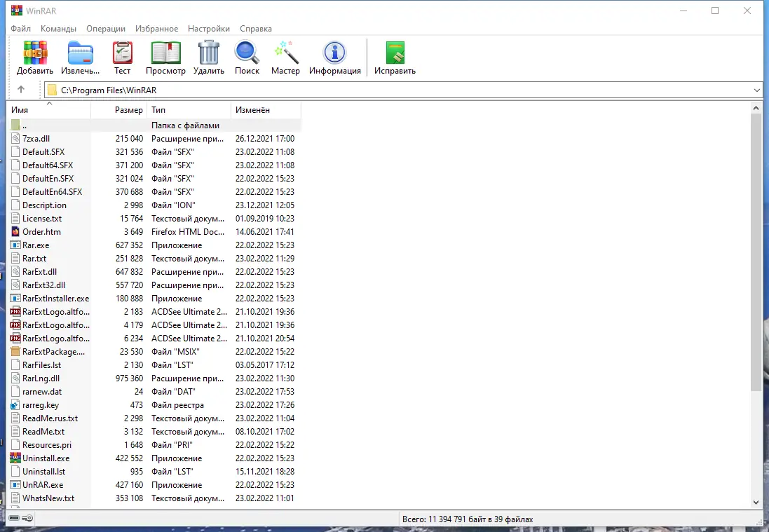The width and height of the screenshot is (769, 532).
Task: Click the parent folder ".." icon
Action: tap(15, 125)
